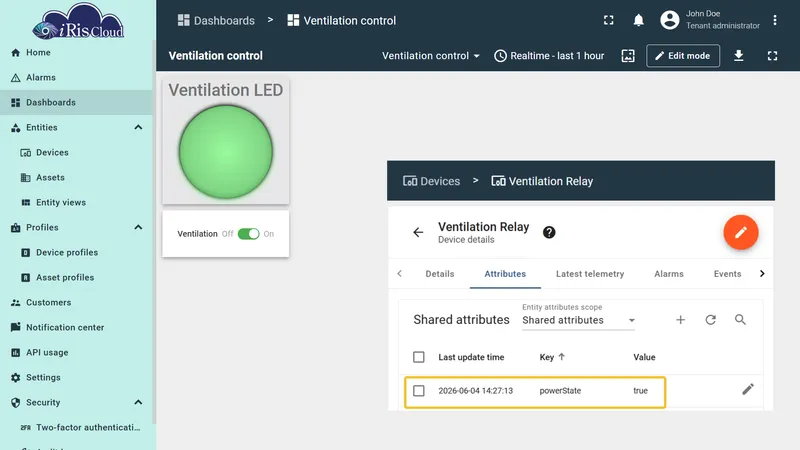Expand dashboard to fullscreen icon
Viewport: 800px width, 450px height.
coord(772,56)
